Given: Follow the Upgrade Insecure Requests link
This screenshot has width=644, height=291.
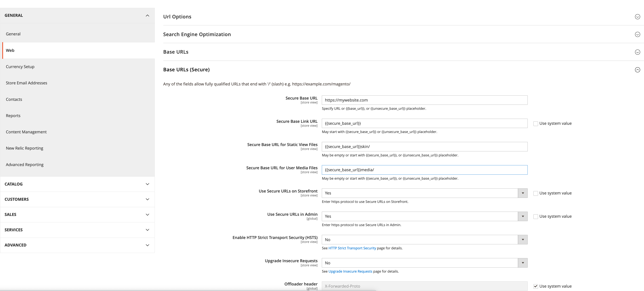Looking at the screenshot, I should 350,272.
